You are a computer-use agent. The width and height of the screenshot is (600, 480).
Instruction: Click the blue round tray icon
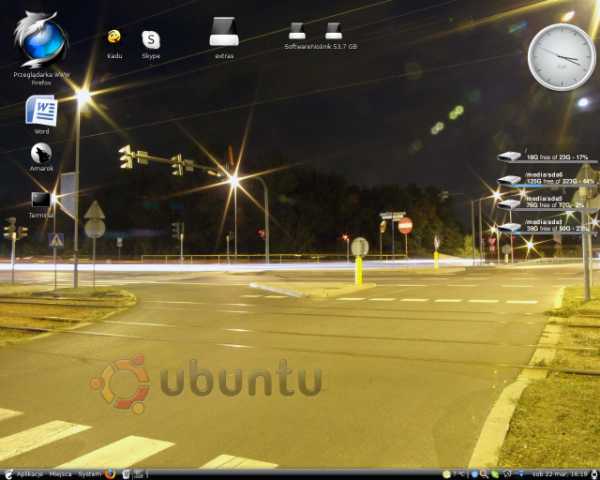click(x=474, y=474)
